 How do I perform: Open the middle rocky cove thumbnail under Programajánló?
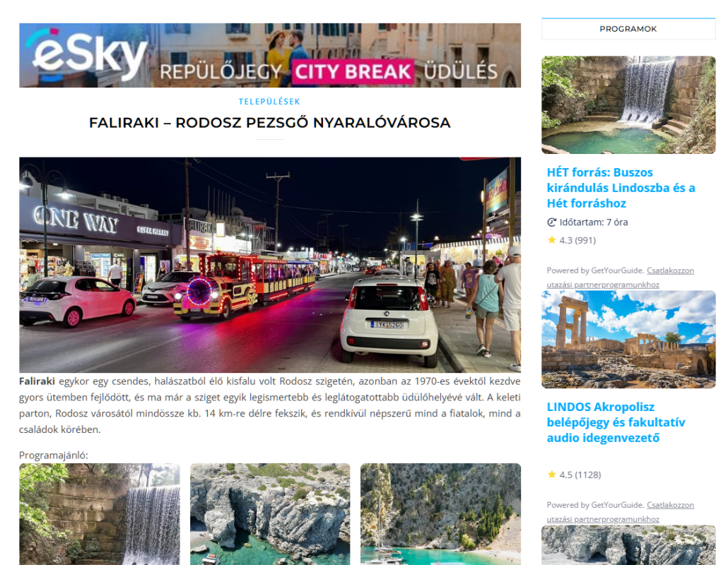click(x=269, y=513)
